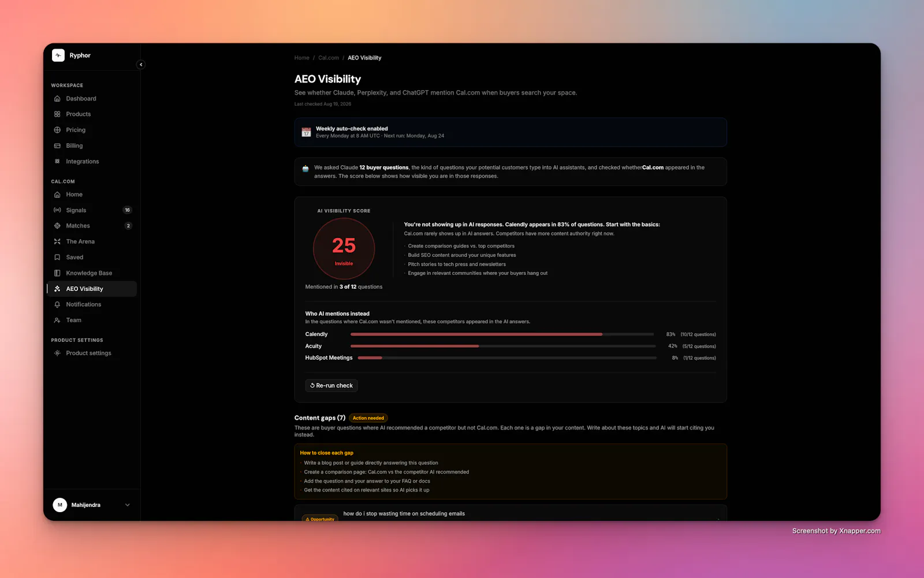Viewport: 924px width, 578px height.
Task: Click the '(1/12 questions)' HubSpot value
Action: (700, 358)
